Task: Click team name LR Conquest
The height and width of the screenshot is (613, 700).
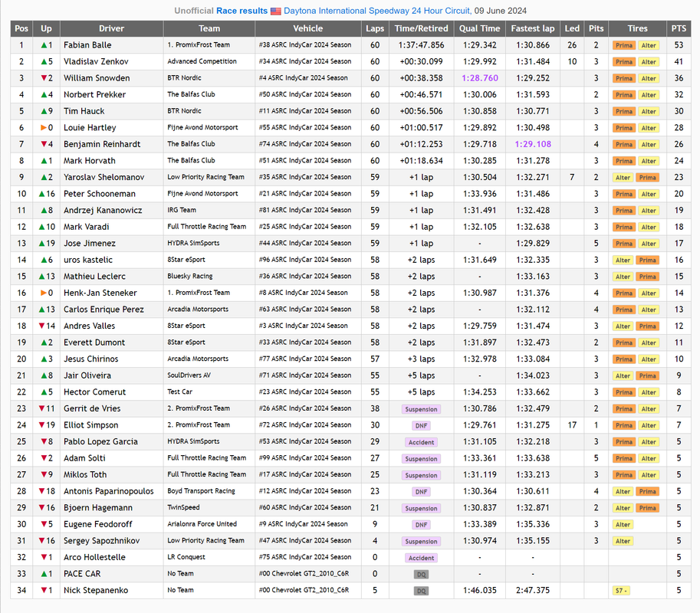Action: (x=186, y=557)
